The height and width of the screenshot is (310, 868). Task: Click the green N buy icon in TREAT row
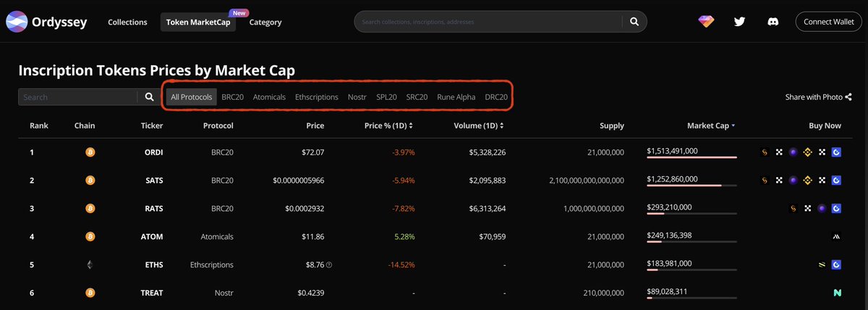(837, 293)
